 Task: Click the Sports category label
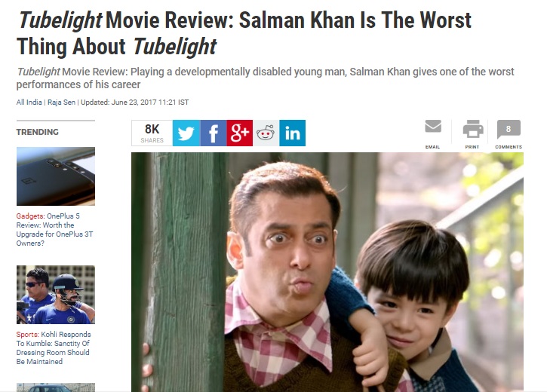click(x=28, y=335)
